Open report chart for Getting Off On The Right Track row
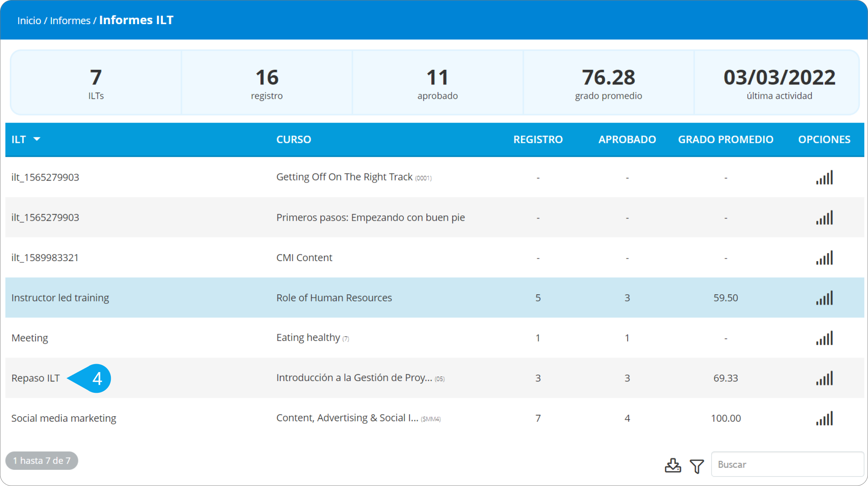 [824, 177]
